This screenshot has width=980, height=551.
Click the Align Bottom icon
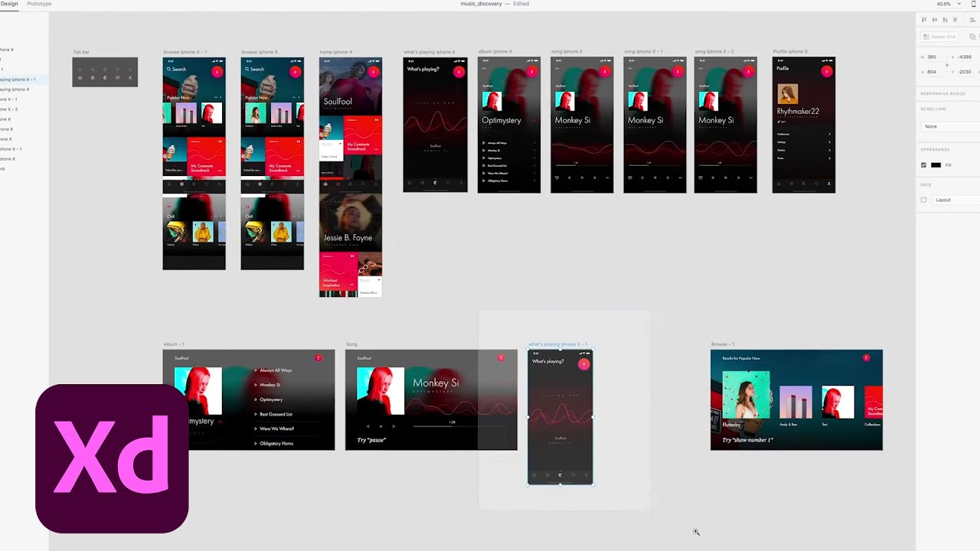tap(946, 20)
